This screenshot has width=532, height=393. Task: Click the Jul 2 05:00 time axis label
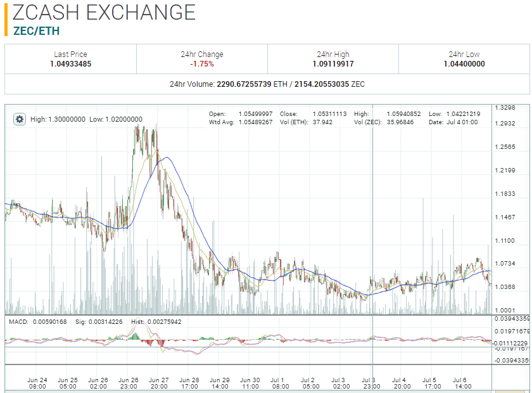click(311, 383)
